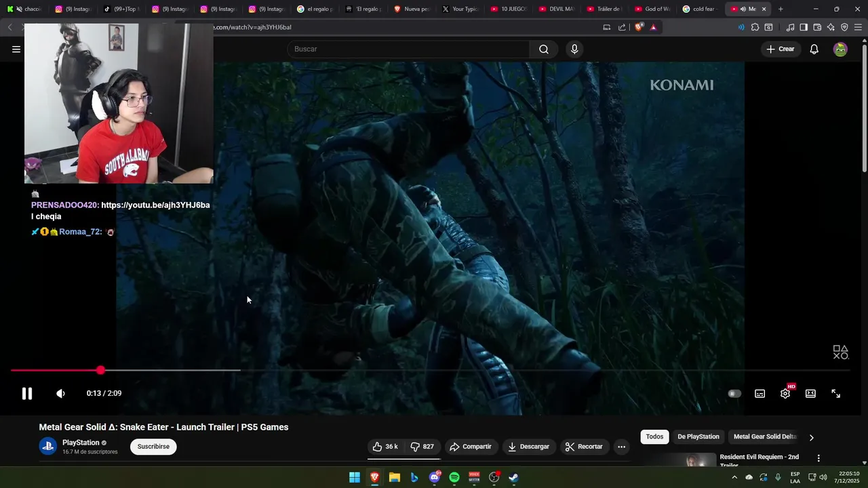868x488 pixels.
Task: Like the video with 36 k likes
Action: pyautogui.click(x=385, y=447)
